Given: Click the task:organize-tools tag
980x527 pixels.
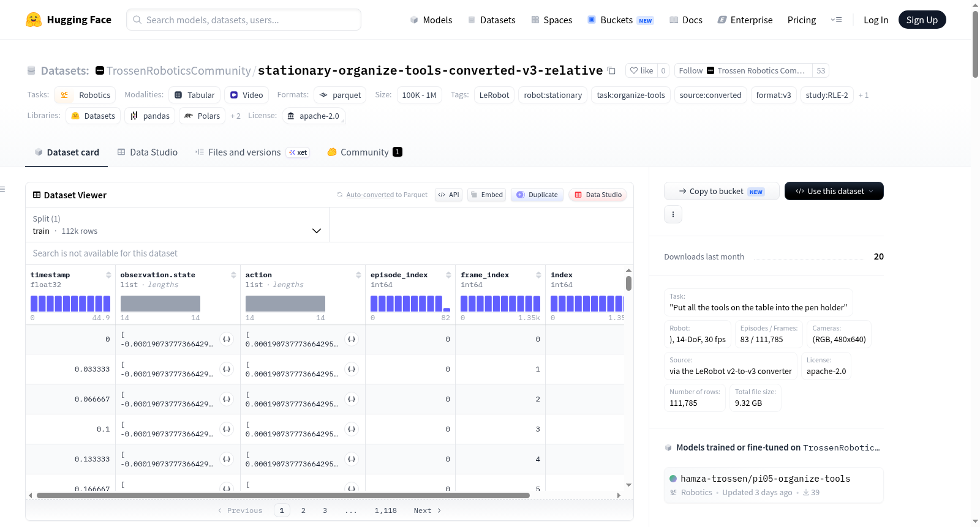Looking at the screenshot, I should point(630,95).
